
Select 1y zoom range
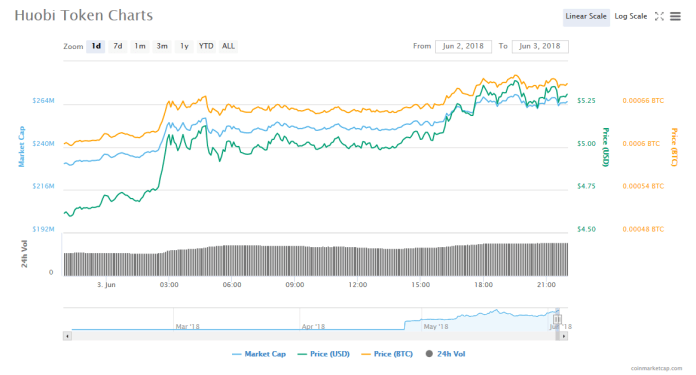point(184,46)
